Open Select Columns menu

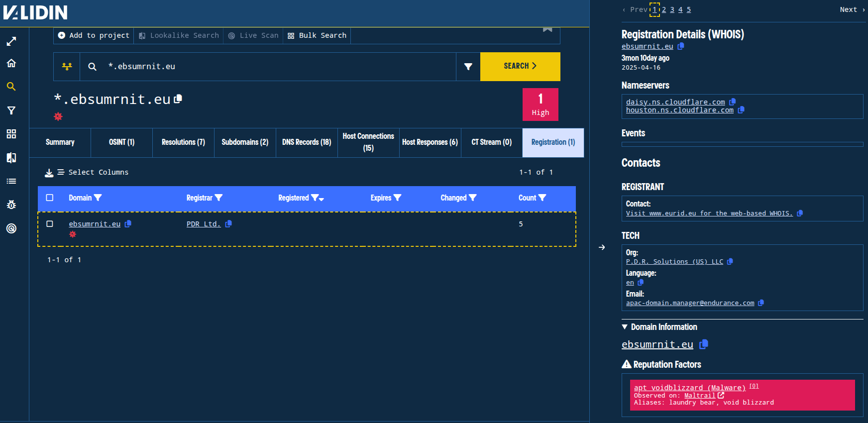pos(93,172)
